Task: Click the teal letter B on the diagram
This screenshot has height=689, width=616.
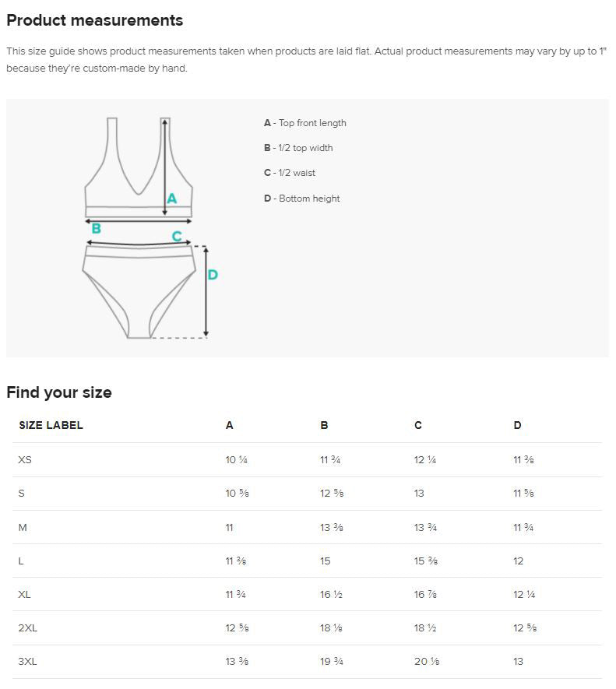Action: pyautogui.click(x=97, y=228)
